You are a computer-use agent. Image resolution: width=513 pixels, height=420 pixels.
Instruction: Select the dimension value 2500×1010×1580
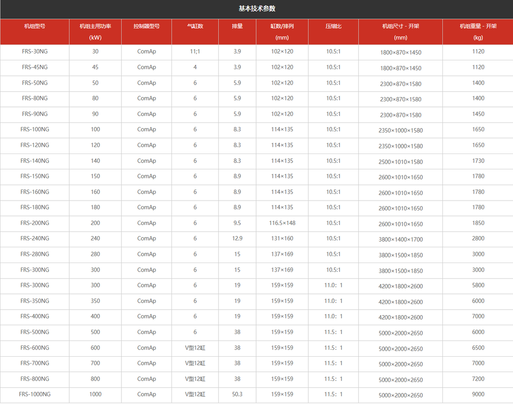tap(401, 162)
